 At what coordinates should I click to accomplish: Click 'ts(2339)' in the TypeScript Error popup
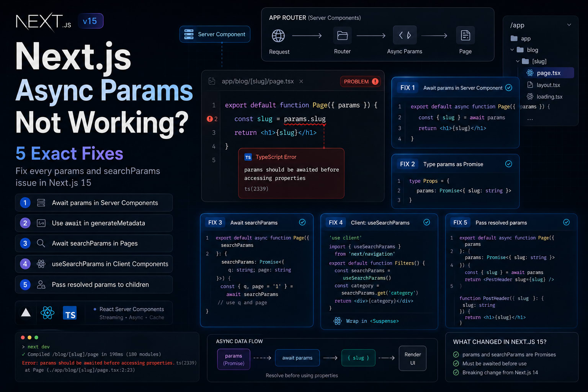256,189
